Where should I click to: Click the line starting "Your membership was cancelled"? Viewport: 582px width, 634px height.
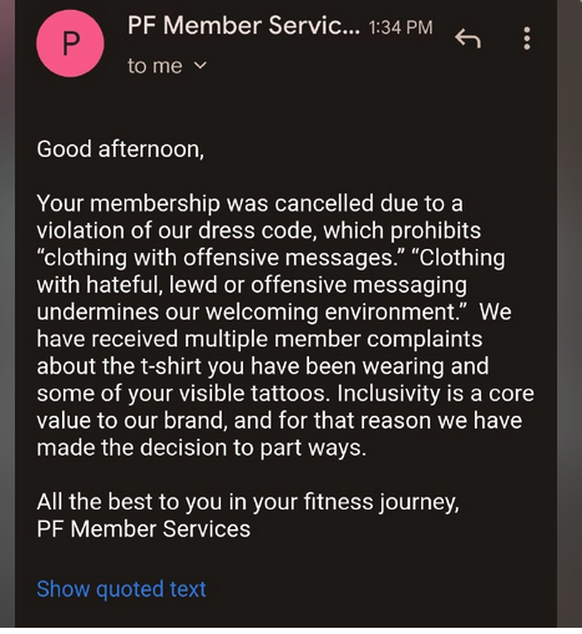point(250,203)
